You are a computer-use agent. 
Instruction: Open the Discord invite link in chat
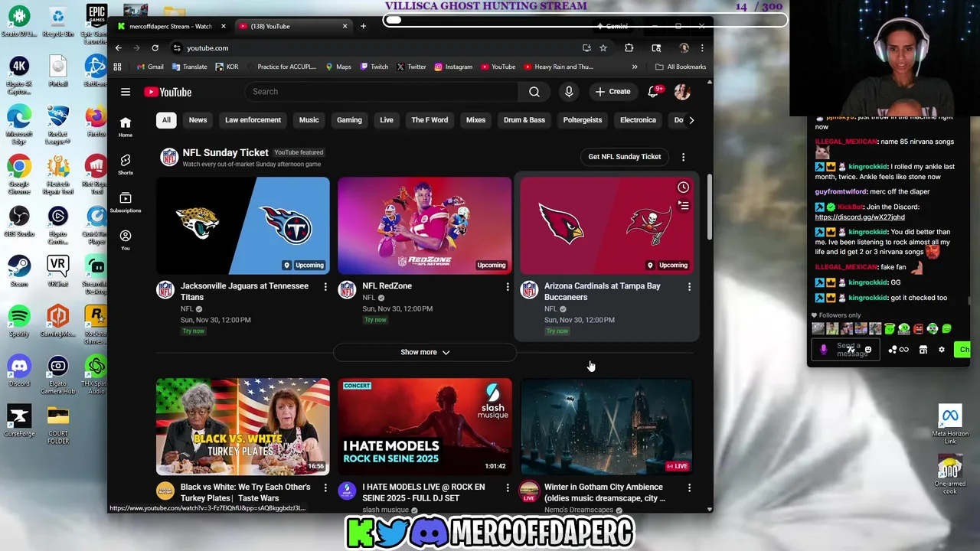pyautogui.click(x=860, y=217)
